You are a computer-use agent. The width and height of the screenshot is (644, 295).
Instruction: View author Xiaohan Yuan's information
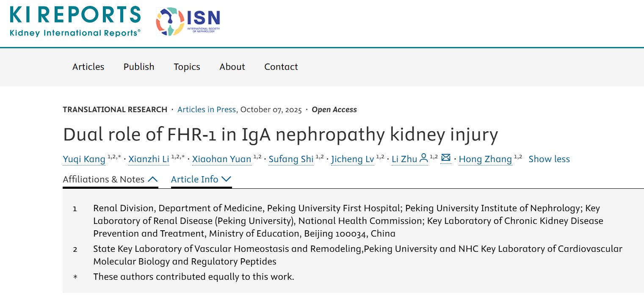click(x=221, y=159)
